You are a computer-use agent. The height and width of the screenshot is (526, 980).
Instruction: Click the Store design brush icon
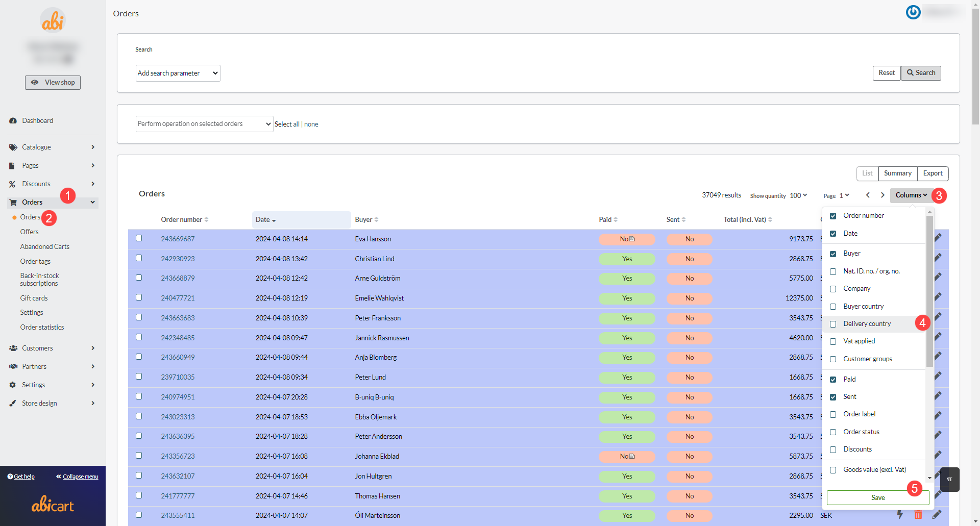[13, 404]
